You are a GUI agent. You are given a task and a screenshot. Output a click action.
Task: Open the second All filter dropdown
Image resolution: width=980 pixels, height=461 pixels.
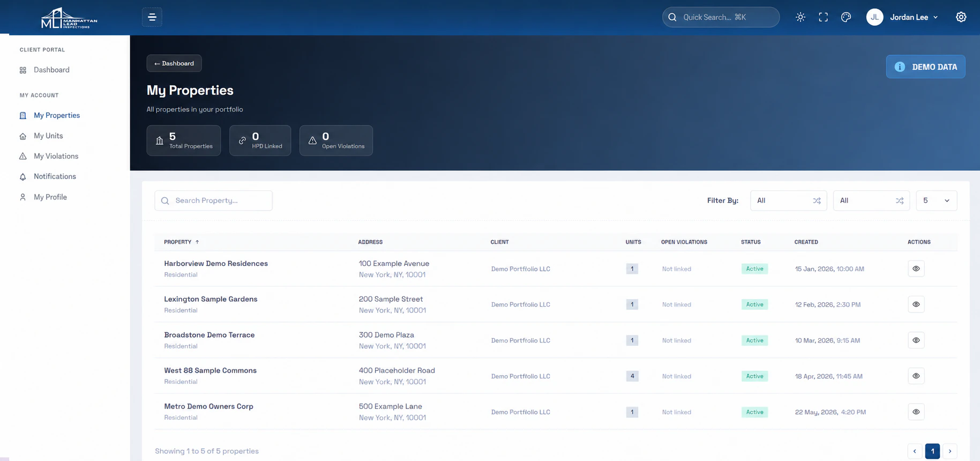pyautogui.click(x=871, y=200)
